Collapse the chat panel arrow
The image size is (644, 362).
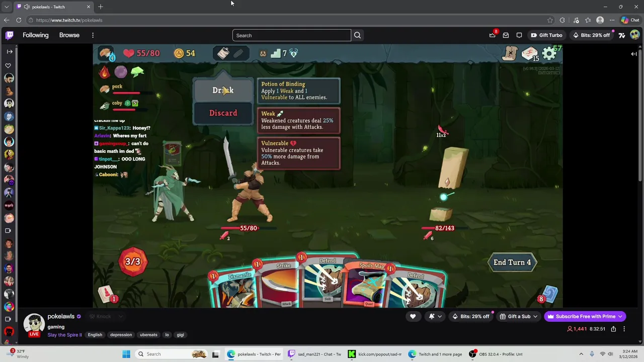[x=634, y=54]
